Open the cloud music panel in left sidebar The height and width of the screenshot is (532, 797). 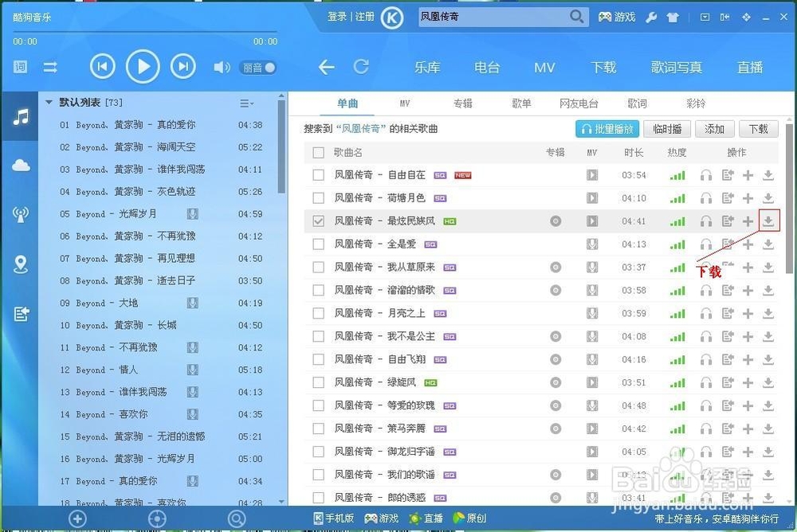point(20,165)
